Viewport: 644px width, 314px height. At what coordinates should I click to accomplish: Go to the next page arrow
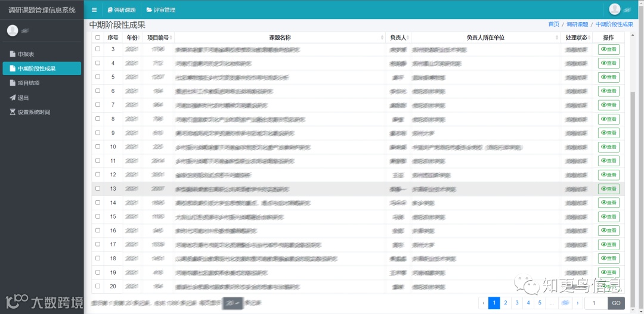pos(578,303)
